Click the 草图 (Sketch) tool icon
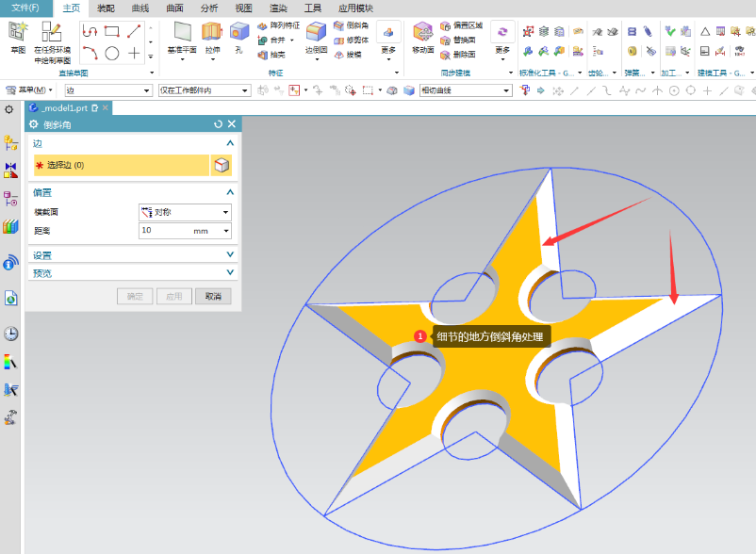This screenshot has width=756, height=554. (x=18, y=32)
